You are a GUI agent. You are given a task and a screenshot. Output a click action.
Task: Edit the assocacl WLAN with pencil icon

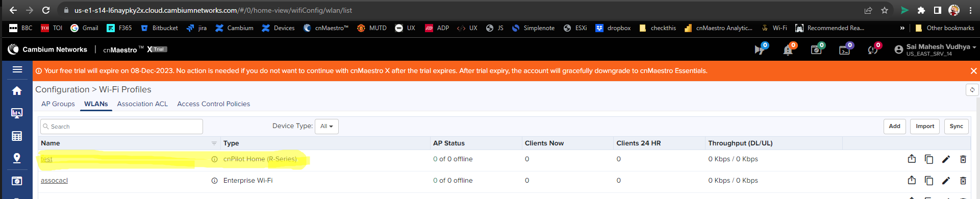click(946, 181)
